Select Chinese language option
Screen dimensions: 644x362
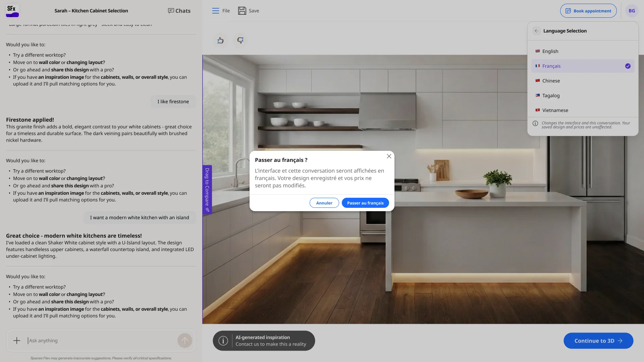[583, 81]
